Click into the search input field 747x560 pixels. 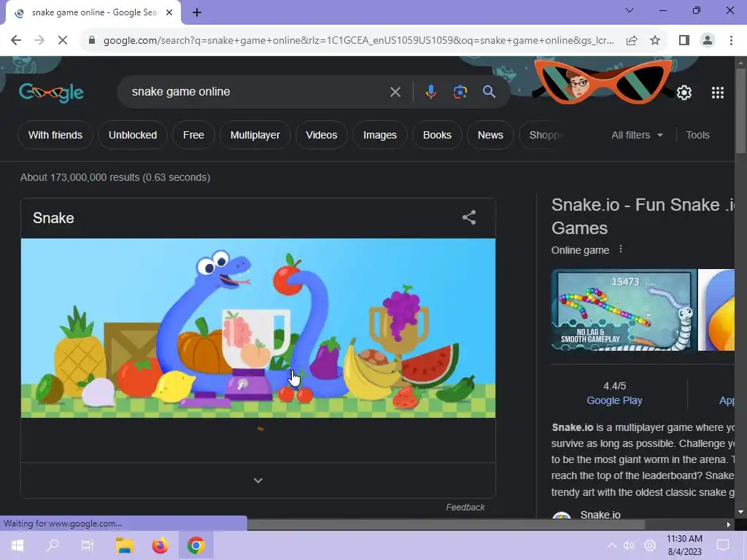258,92
